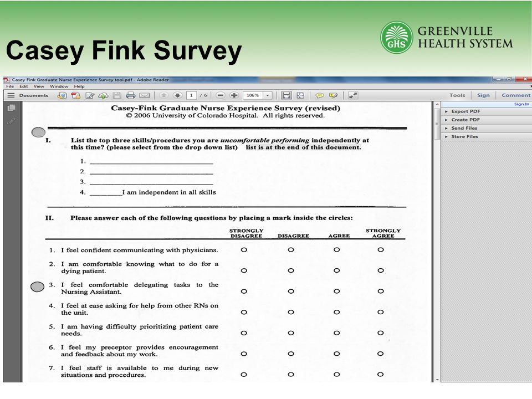
Task: Add a sticky note comment icon
Action: [319, 96]
